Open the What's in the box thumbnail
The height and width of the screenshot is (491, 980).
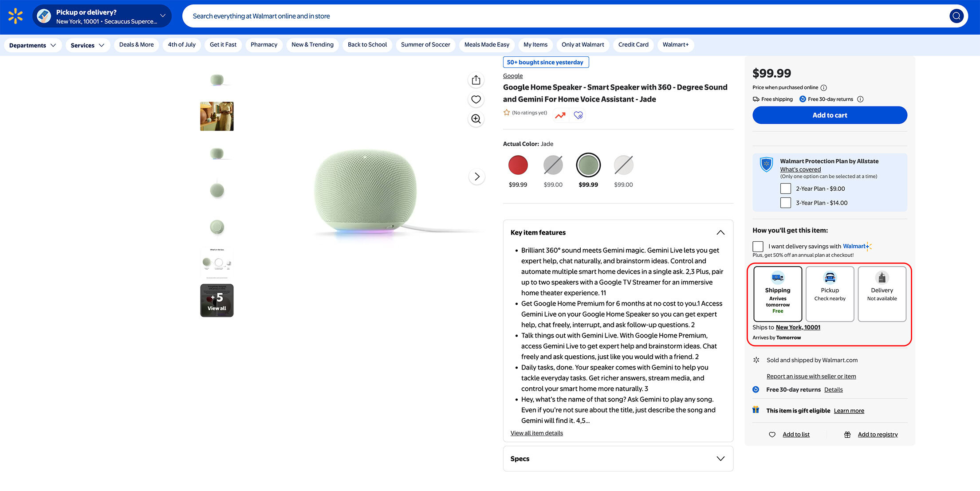[x=217, y=263]
